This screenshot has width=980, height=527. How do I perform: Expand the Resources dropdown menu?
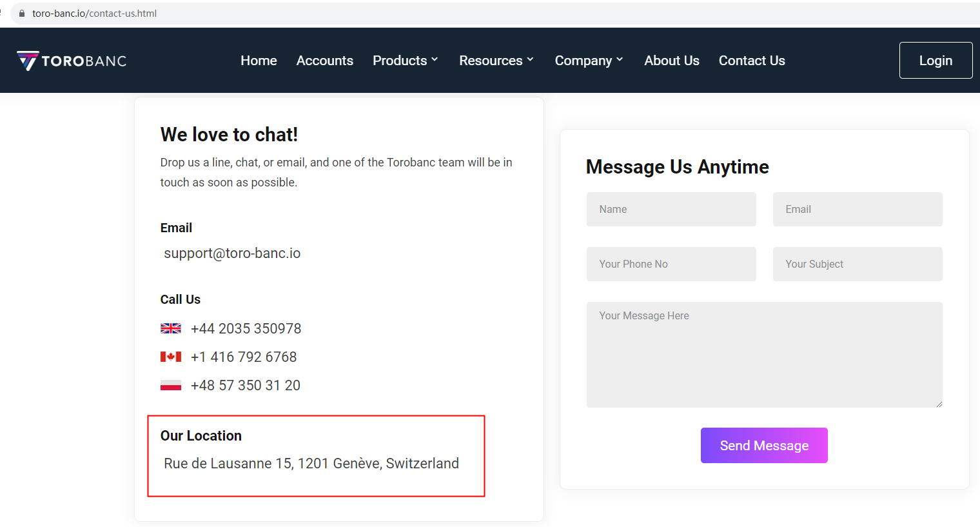coord(496,61)
